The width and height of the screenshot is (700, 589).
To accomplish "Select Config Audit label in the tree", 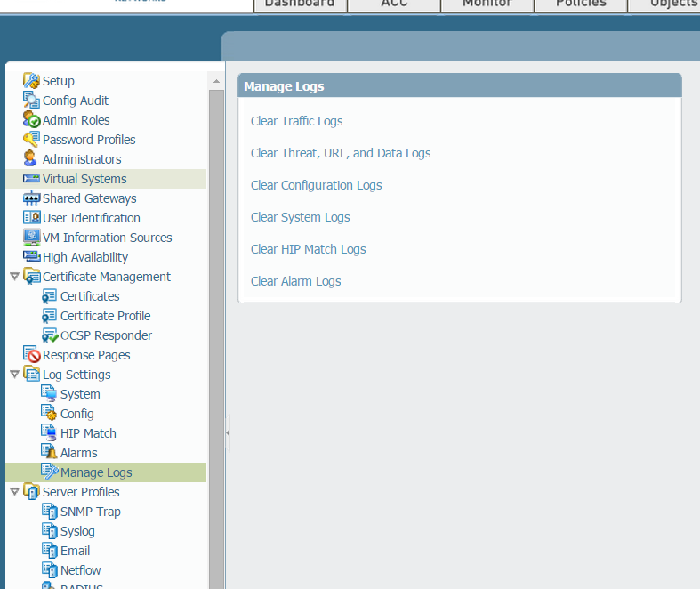I will (76, 101).
